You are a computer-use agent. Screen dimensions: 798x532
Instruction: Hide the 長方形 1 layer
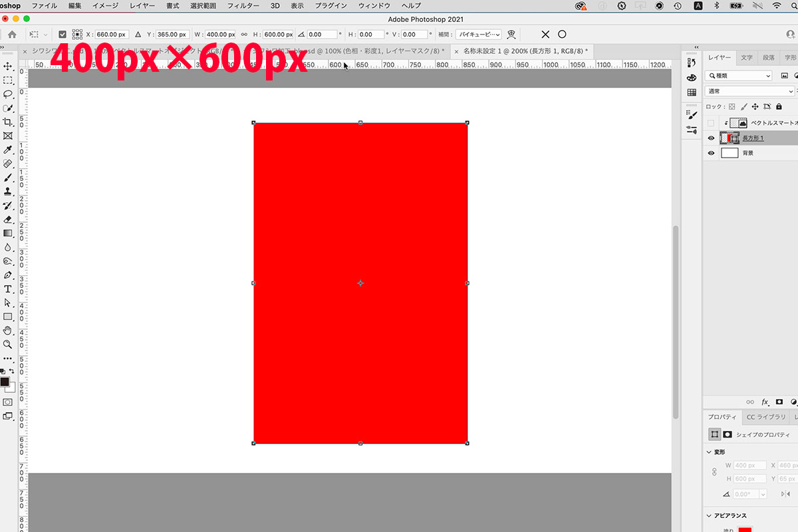coord(712,138)
